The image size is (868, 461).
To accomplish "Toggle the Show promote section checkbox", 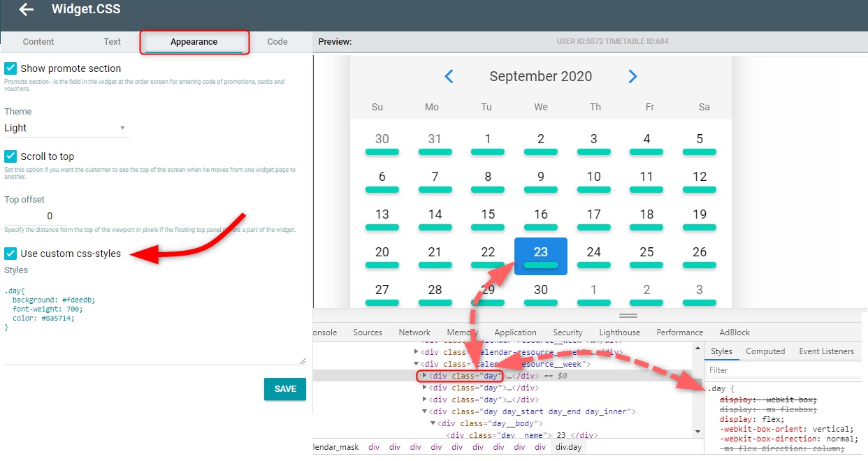I will [10, 68].
